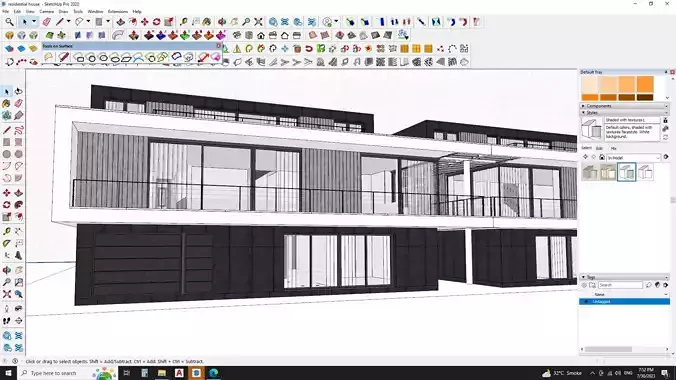Click the Zoom Extents icon in top toolbar
The height and width of the screenshot is (380, 676).
coord(258,22)
